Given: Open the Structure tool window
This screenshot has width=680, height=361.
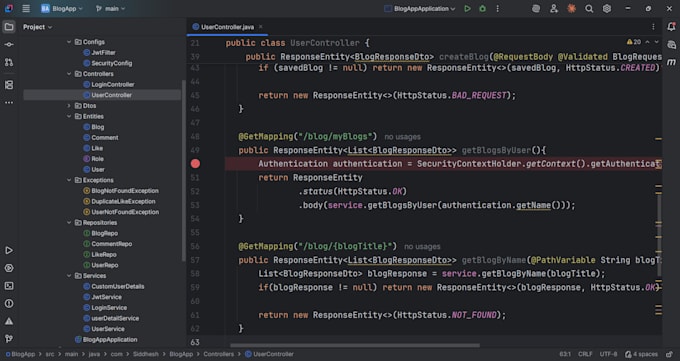Looking at the screenshot, I should pyautogui.click(x=9, y=85).
